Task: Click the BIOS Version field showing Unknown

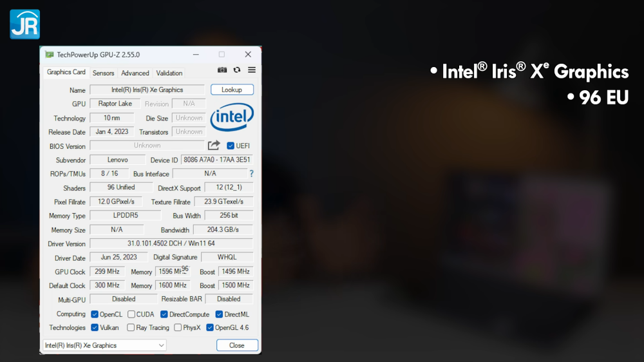Action: [x=147, y=146]
